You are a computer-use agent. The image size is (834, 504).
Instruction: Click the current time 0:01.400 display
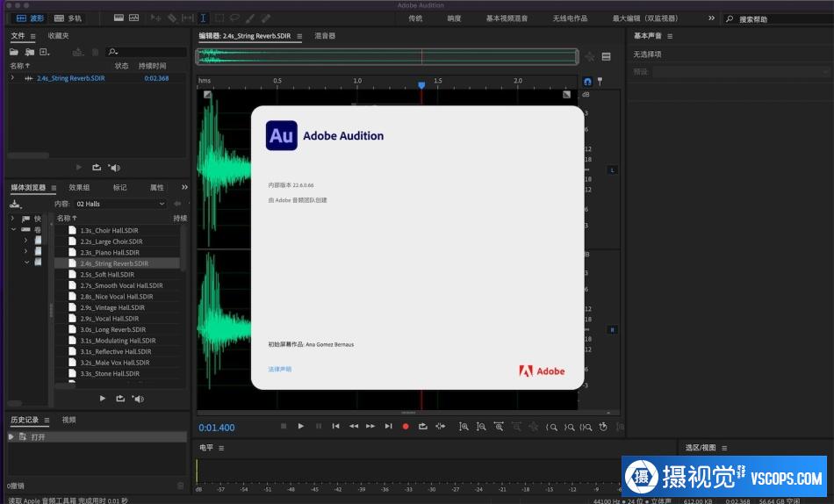tap(217, 428)
